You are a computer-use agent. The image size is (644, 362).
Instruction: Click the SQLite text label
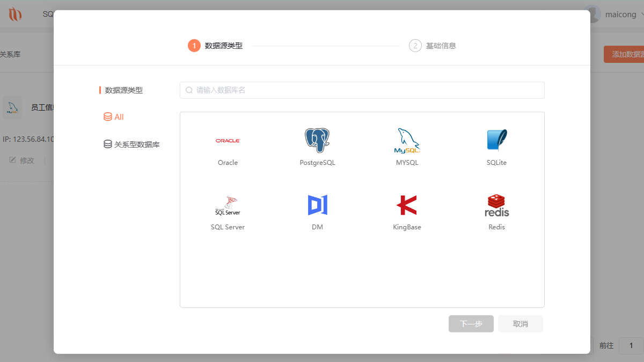coord(496,162)
